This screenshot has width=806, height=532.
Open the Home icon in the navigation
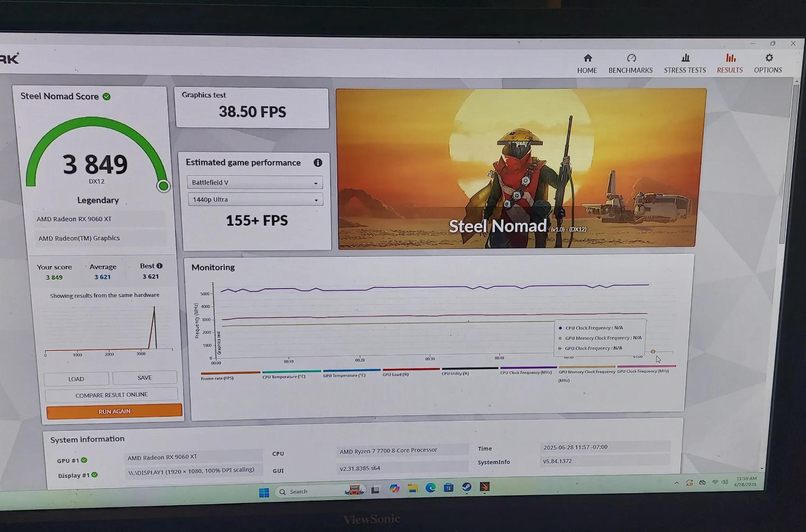tap(588, 58)
